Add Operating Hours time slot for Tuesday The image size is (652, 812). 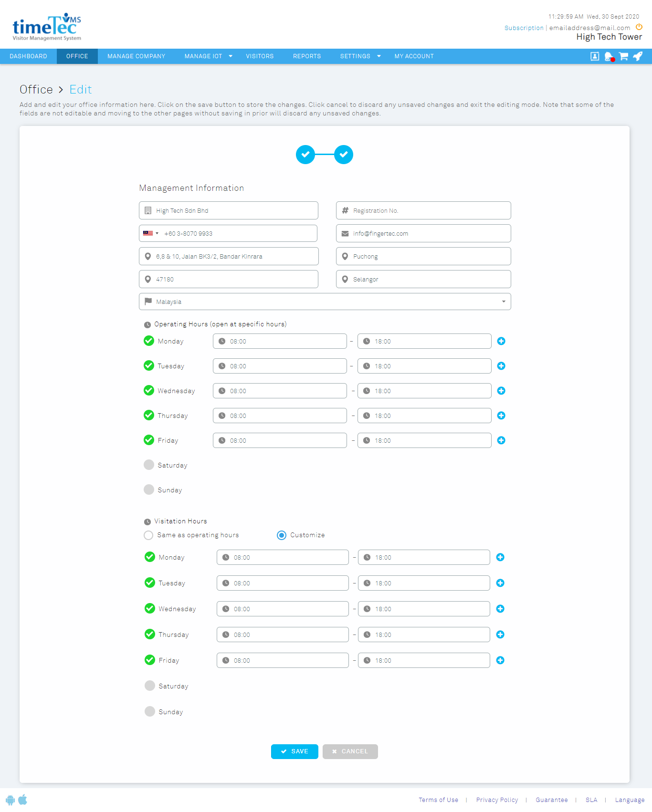point(501,366)
